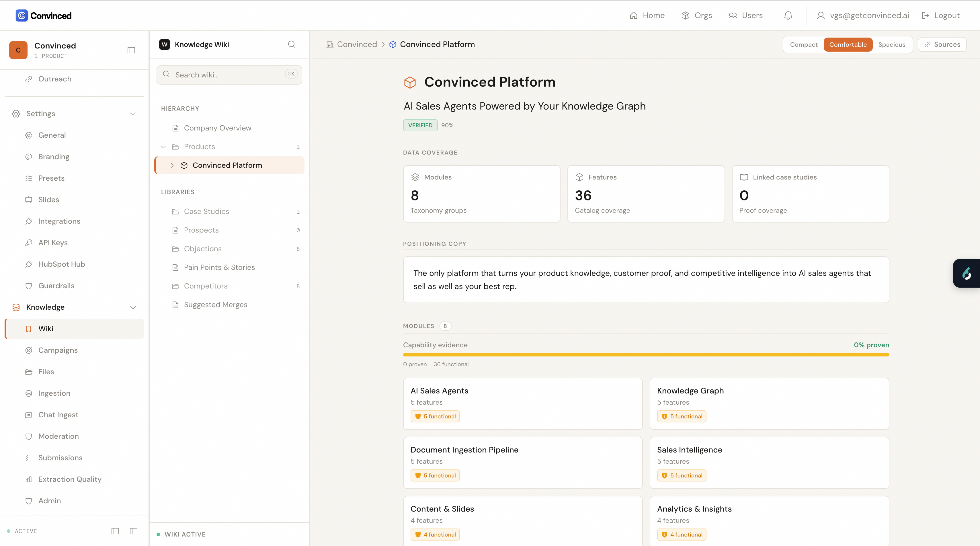Viewport: 980px width, 546px height.
Task: Open Home in the top navigation
Action: (x=647, y=15)
